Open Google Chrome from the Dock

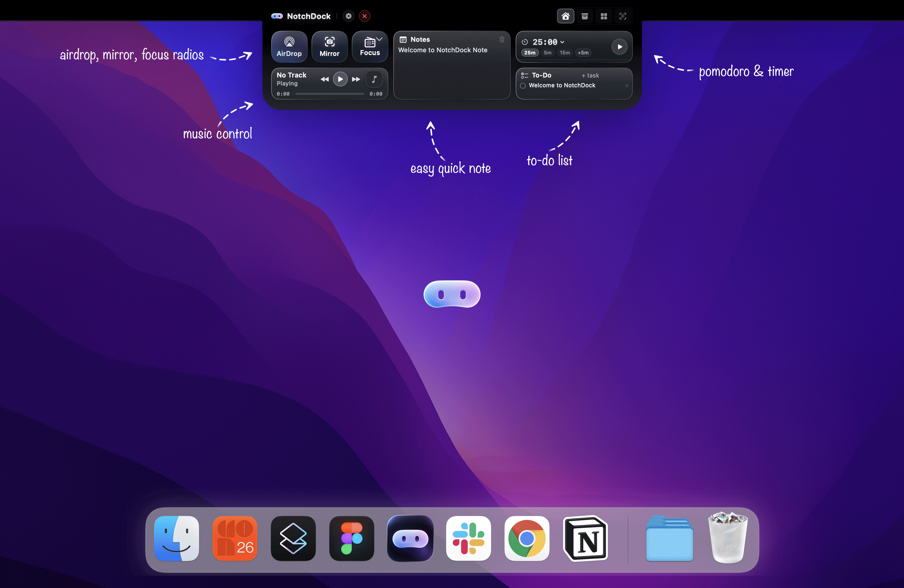527,538
